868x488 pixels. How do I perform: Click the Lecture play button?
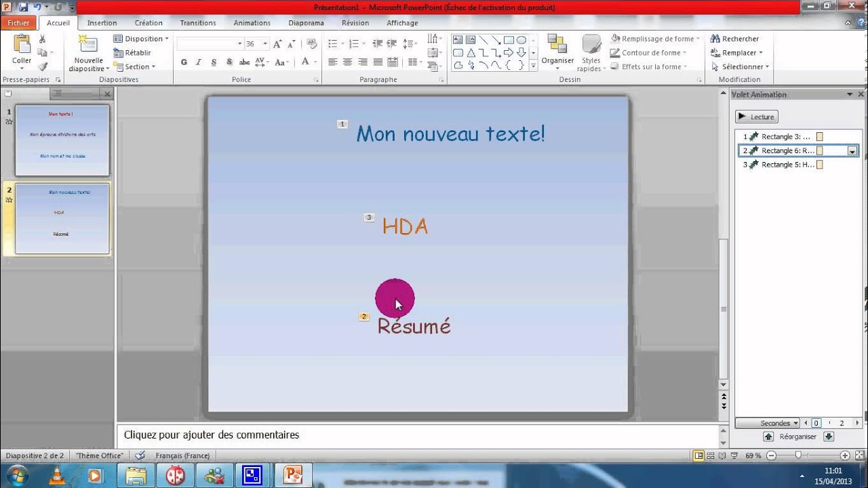[x=756, y=117]
